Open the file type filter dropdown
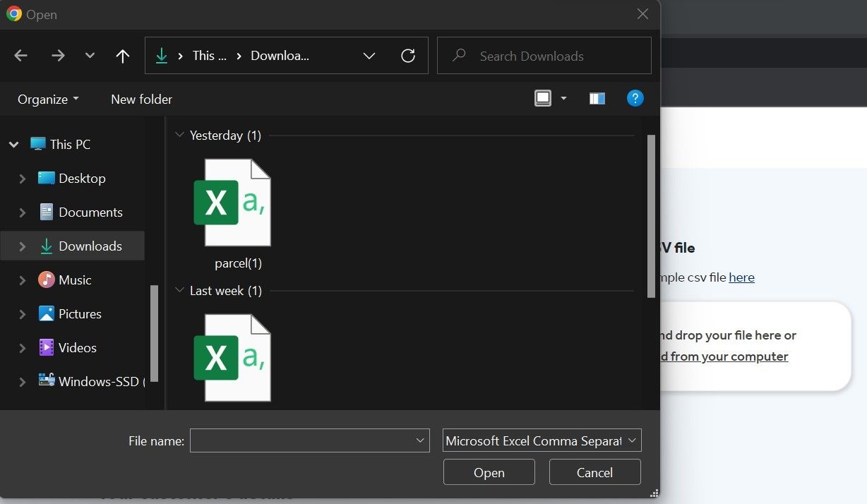867x504 pixels. pos(542,441)
